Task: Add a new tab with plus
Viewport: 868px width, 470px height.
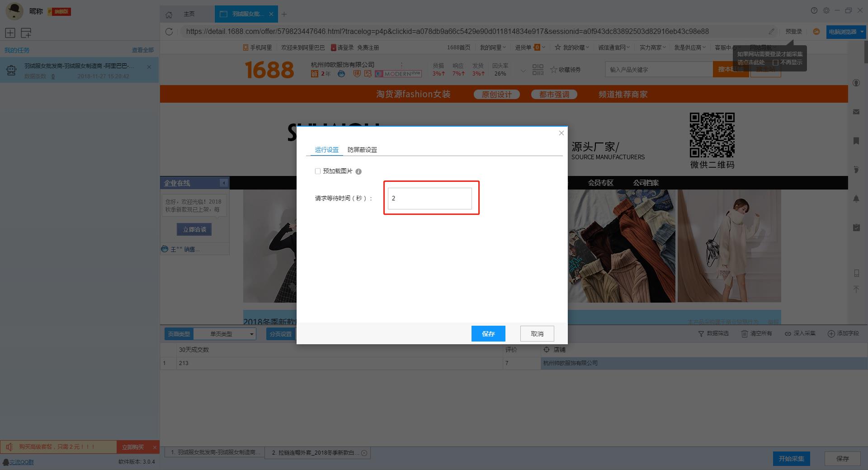Action: click(284, 14)
